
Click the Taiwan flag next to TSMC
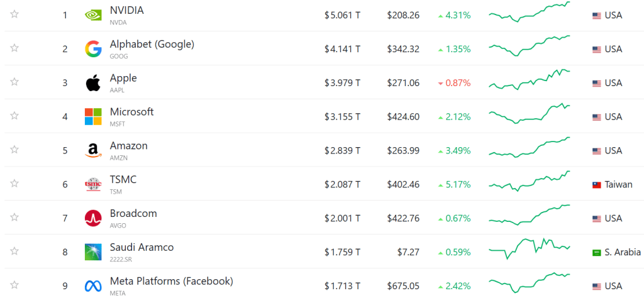coord(597,185)
